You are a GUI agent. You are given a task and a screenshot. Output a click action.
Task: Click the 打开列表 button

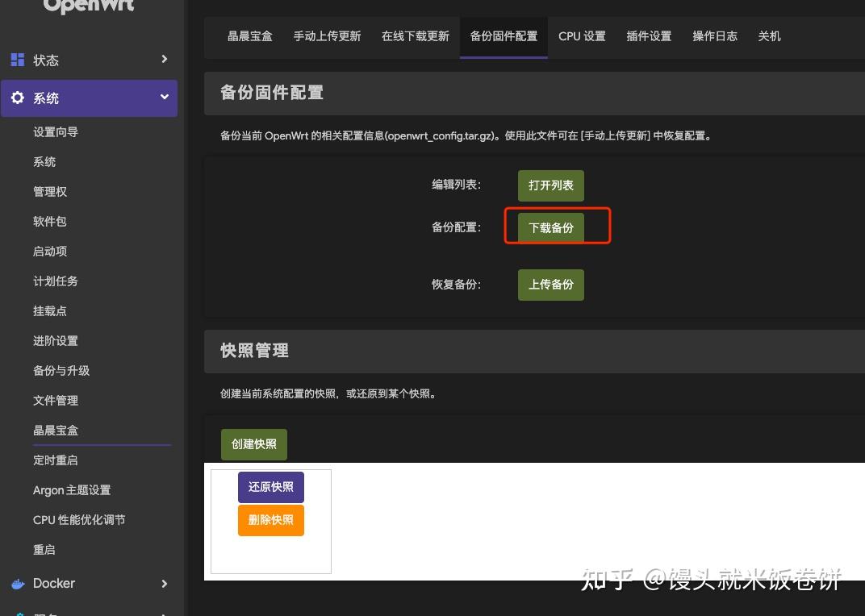click(550, 185)
